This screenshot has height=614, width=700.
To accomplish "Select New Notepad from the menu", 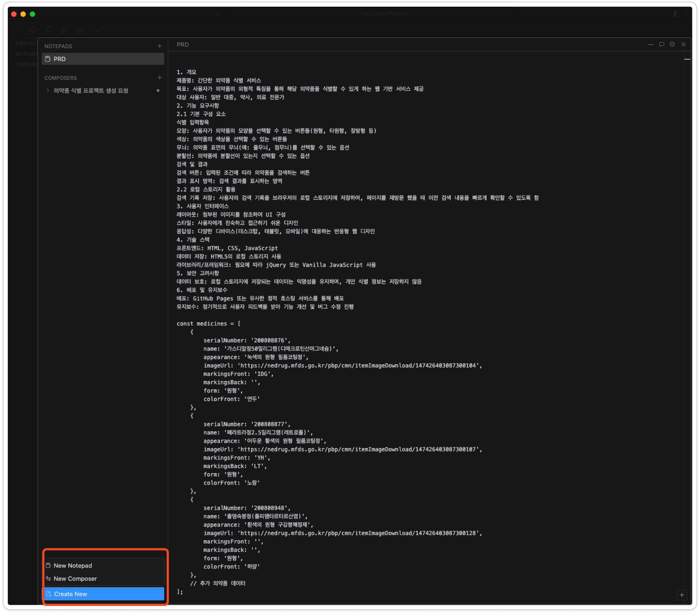I will [x=72, y=565].
